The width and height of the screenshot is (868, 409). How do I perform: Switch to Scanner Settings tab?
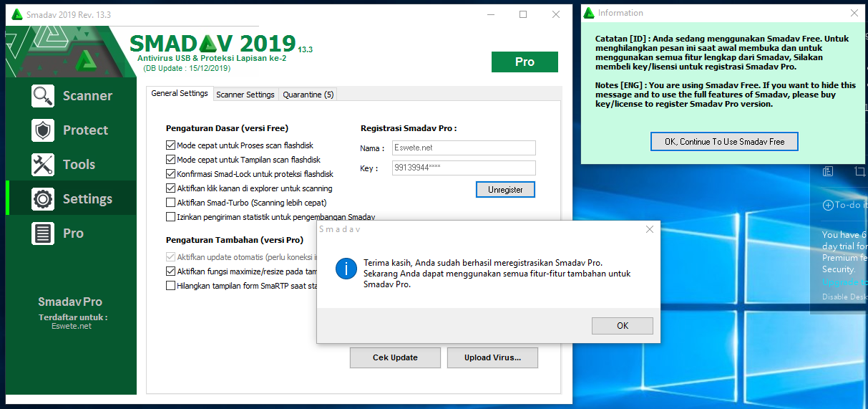pos(245,95)
